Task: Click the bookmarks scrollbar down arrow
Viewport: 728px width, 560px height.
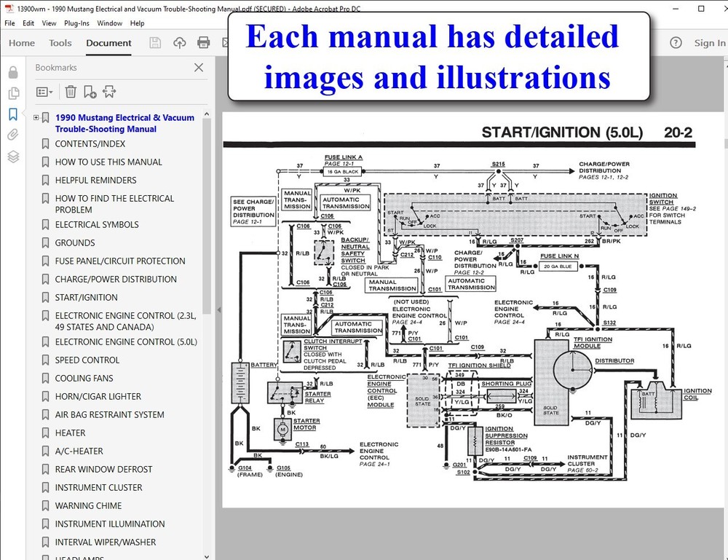Action: pos(207,556)
